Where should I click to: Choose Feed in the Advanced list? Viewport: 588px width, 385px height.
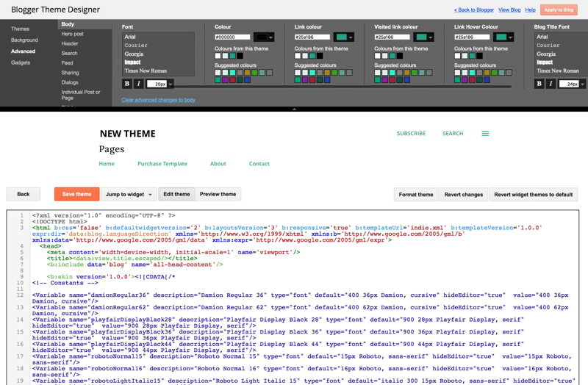tap(67, 63)
